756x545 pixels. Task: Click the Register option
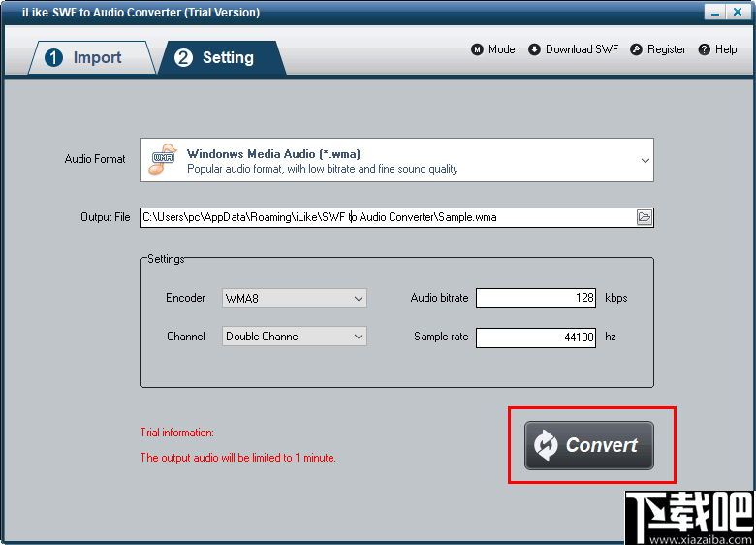point(658,49)
